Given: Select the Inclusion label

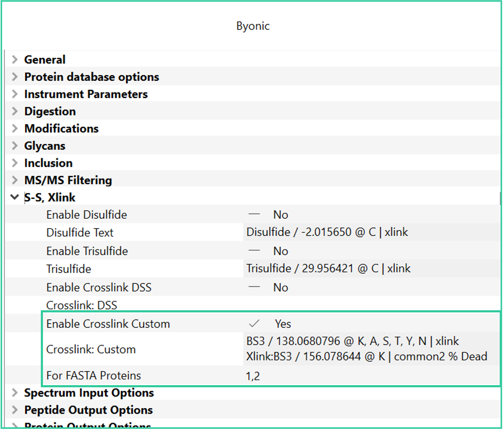Looking at the screenshot, I should coord(48,163).
